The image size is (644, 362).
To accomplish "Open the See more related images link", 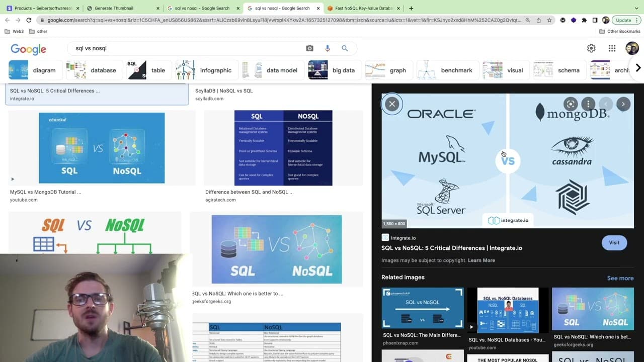I will [x=620, y=278].
